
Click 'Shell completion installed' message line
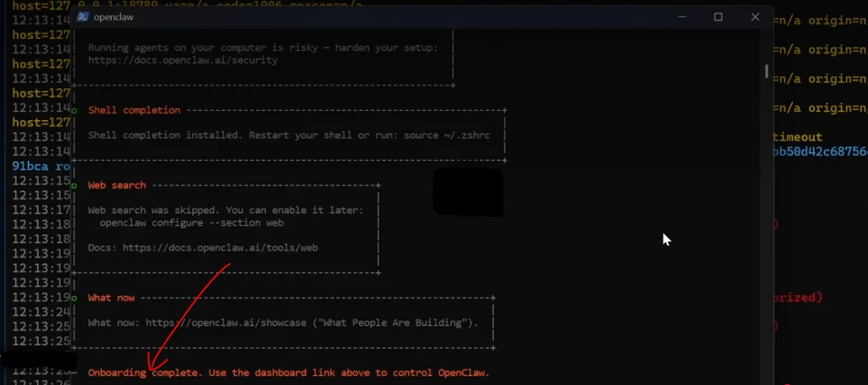click(289, 135)
